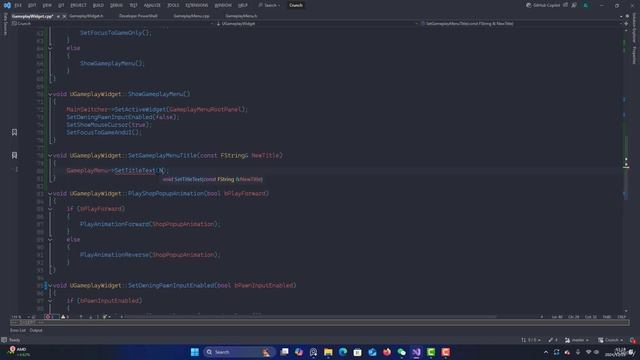Image resolution: width=640 pixels, height=360 pixels.
Task: Click the PlayAnimationForward call
Action: tap(115, 224)
